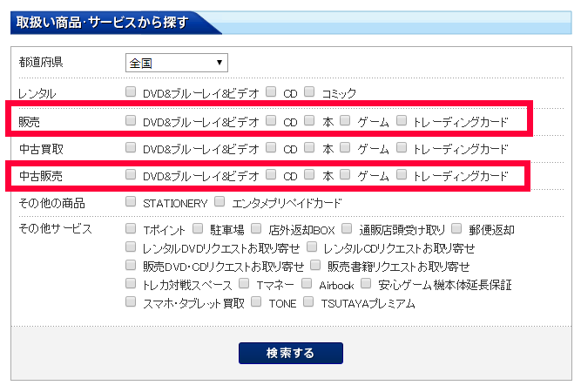Tick ゲーム in the 中古買取 row
This screenshot has height=392, width=581.
[346, 148]
